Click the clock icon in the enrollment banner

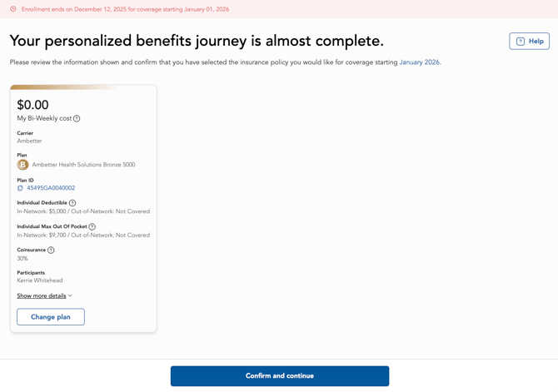(13, 9)
